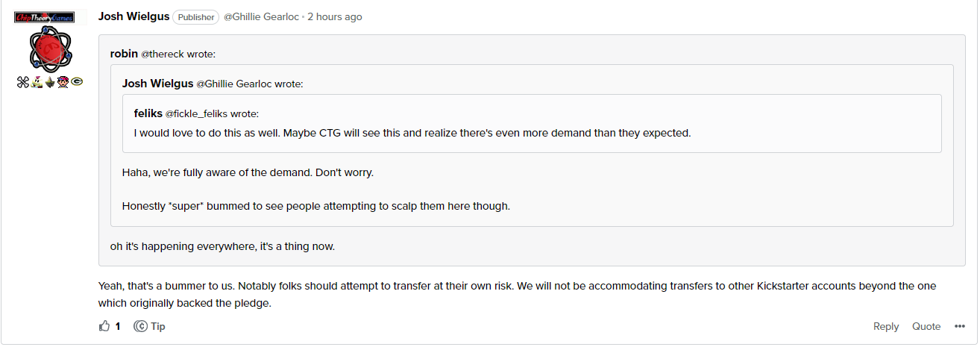Open robin's profile in the quote
The width and height of the screenshot is (980, 347).
click(x=124, y=54)
